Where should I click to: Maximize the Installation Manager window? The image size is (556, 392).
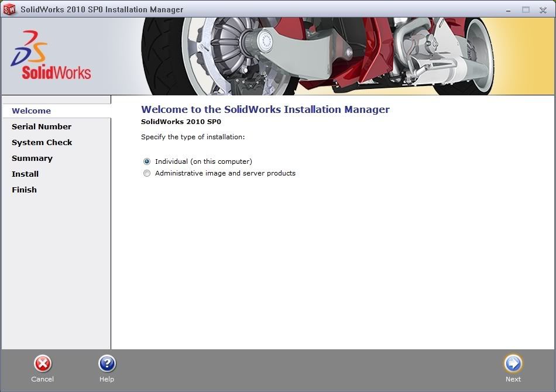[526, 10]
